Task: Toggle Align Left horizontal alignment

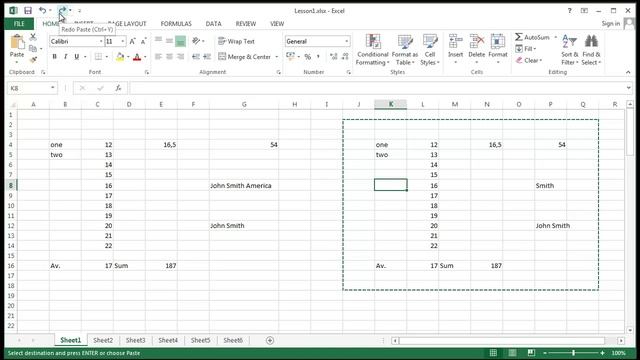Action: pyautogui.click(x=158, y=57)
